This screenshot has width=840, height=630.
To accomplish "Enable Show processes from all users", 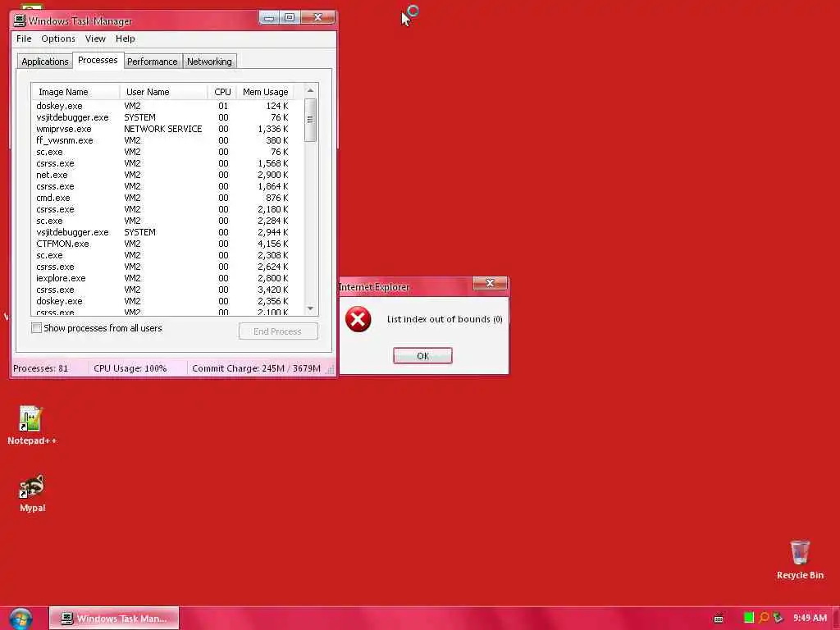I will pyautogui.click(x=36, y=328).
